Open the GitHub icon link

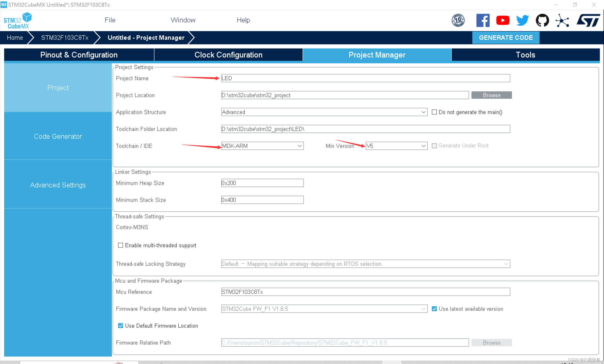(x=542, y=20)
